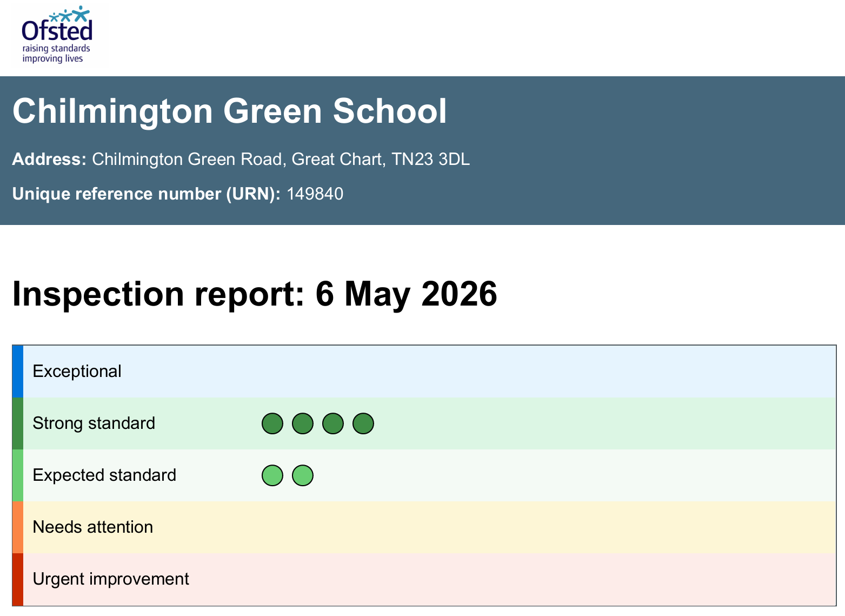This screenshot has height=616, width=845.
Task: Click the Inspection report: 6 May 2026 heading
Action: coord(255,294)
